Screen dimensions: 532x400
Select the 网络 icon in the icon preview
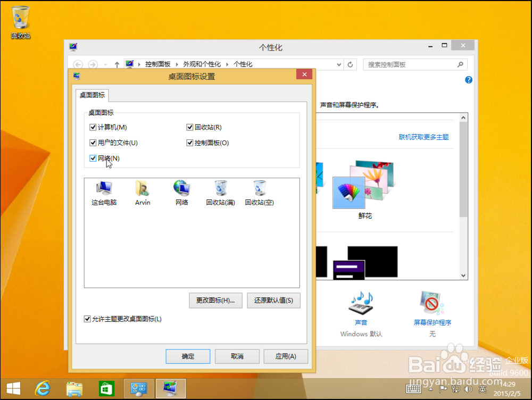click(181, 191)
